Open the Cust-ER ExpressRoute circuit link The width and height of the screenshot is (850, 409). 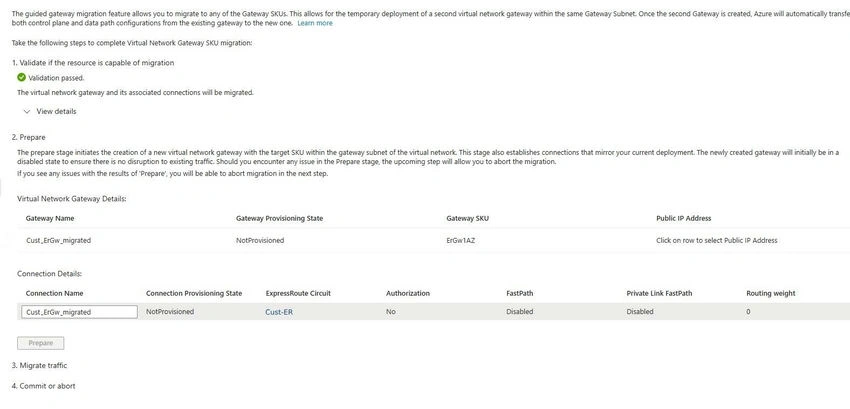(x=279, y=312)
